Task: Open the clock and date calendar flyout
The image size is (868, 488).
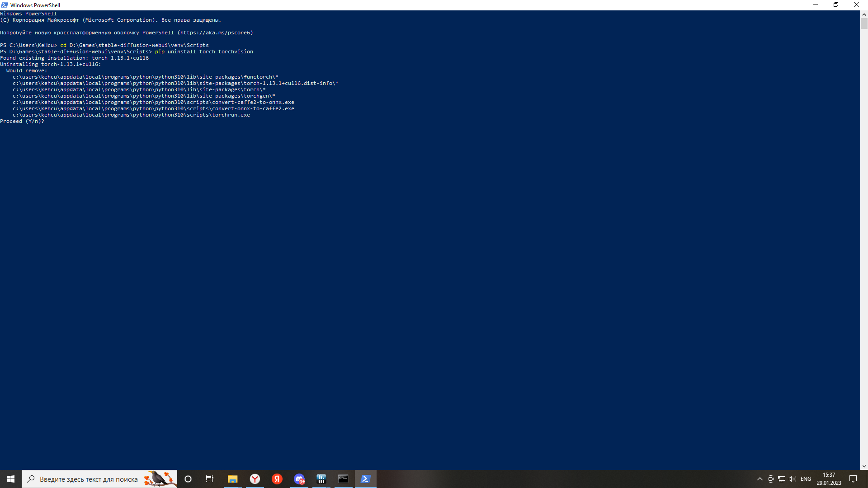Action: [829, 479]
